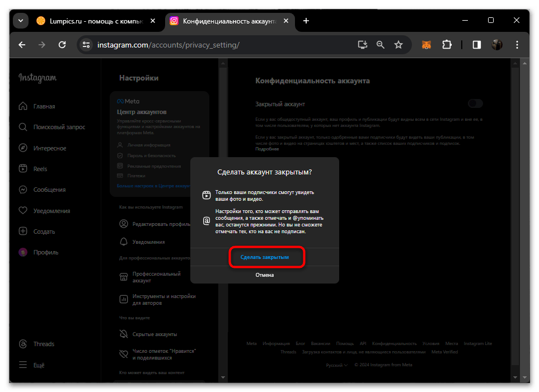Image resolution: width=539 pixels, height=392 pixels.
Task: Click Условия footer link
Action: [x=431, y=343]
